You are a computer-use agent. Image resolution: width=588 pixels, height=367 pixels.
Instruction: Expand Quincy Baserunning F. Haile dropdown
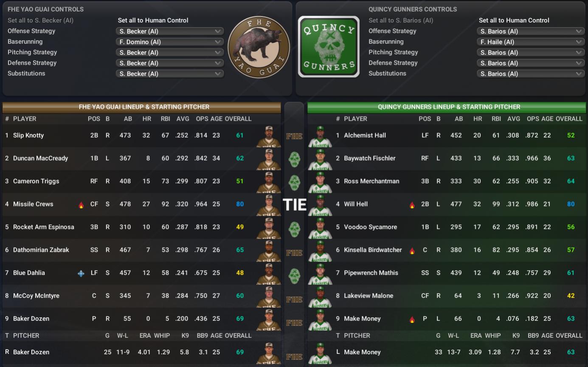(x=531, y=42)
